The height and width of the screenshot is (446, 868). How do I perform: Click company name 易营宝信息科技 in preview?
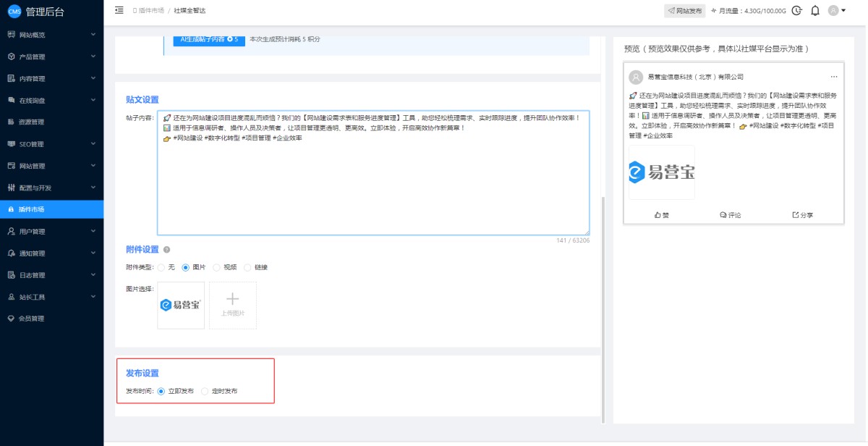click(x=695, y=77)
